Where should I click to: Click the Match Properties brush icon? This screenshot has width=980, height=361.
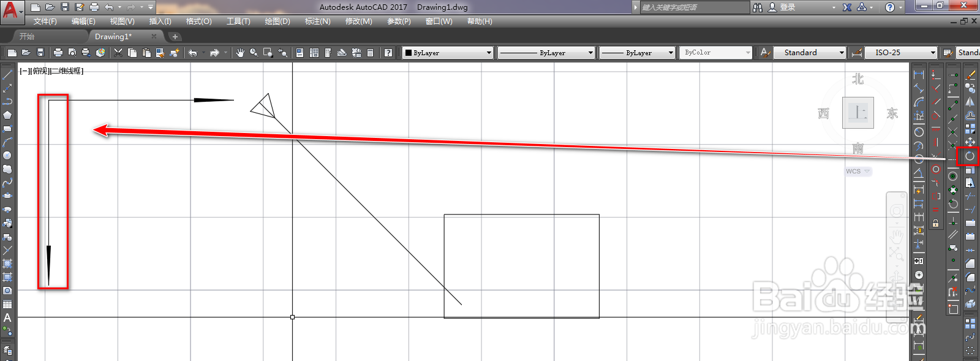[175, 53]
